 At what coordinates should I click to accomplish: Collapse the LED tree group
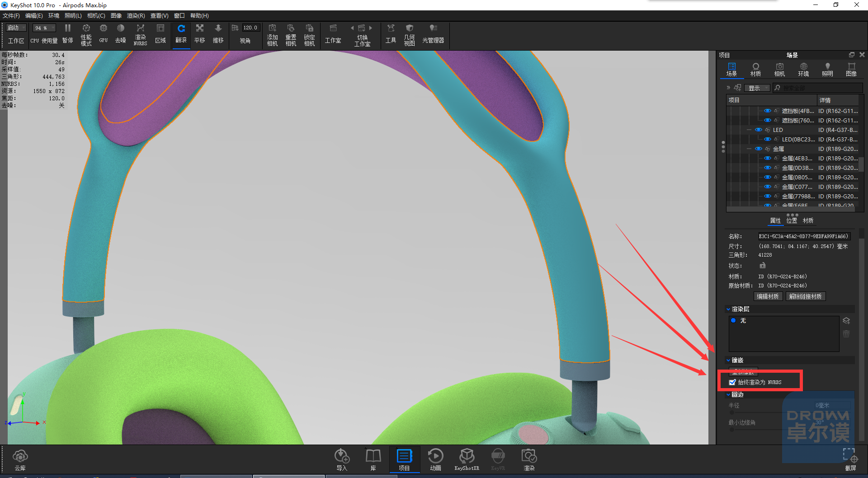(749, 130)
